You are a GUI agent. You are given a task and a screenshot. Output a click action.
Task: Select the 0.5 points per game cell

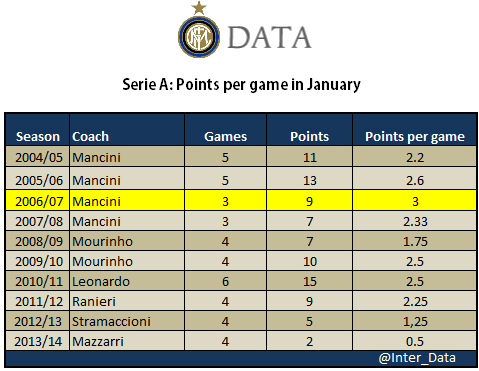click(414, 341)
